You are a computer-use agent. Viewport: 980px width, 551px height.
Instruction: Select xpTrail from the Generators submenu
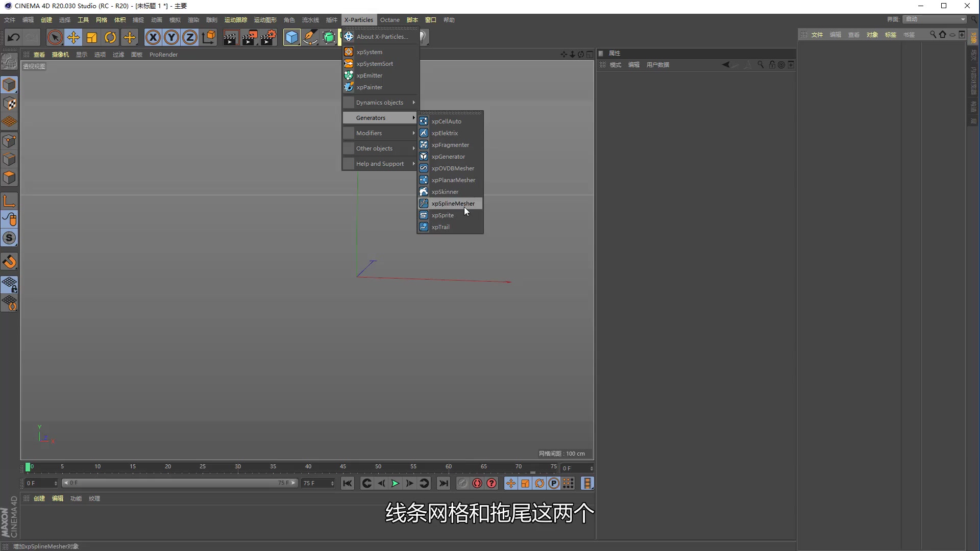[440, 227]
